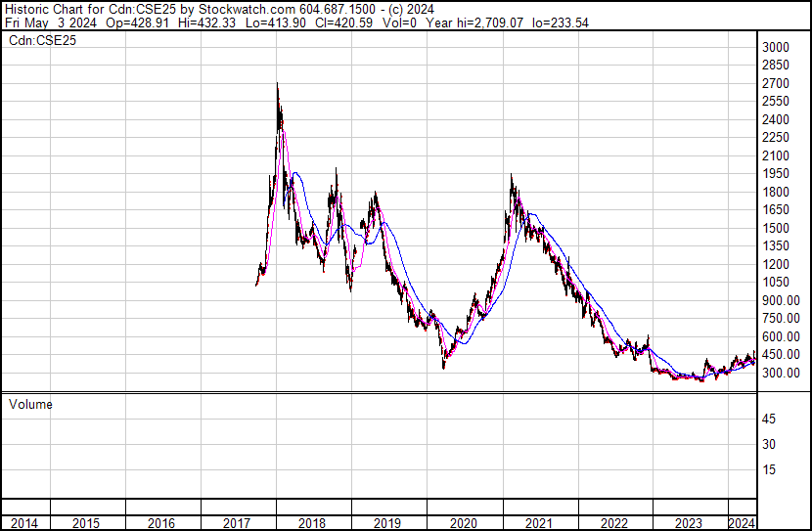This screenshot has width=812, height=531.
Task: Click the 1650 price axis value
Action: tap(776, 209)
